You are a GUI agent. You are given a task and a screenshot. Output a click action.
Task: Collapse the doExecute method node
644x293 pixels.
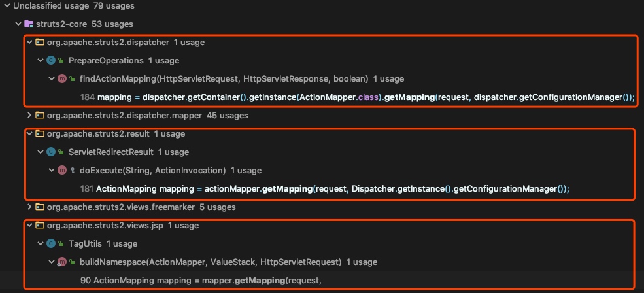point(52,170)
